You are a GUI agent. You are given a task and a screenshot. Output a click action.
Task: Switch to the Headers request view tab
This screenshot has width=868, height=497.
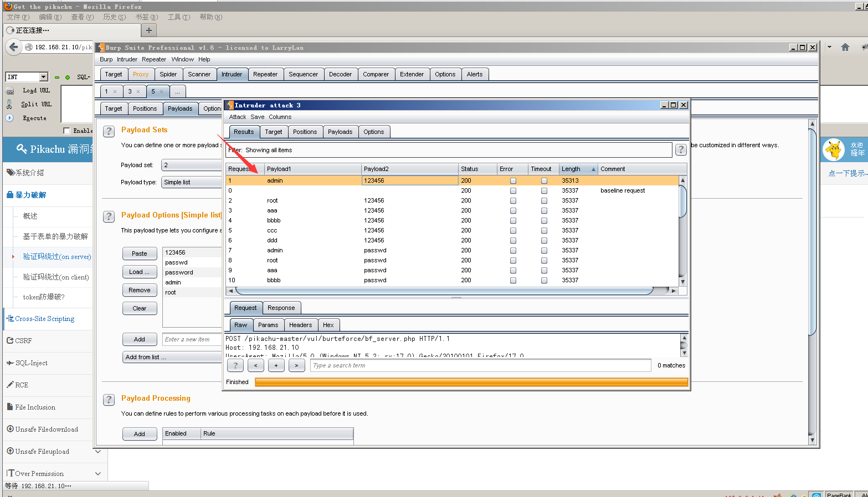[x=300, y=325]
